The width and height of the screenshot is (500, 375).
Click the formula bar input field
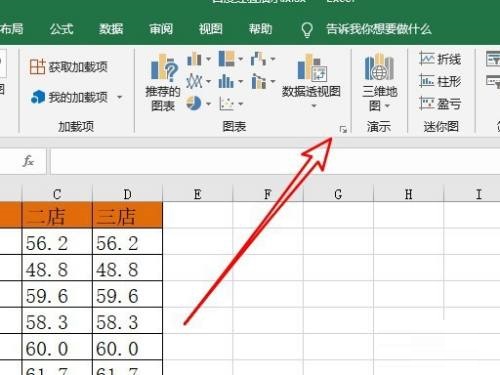click(275, 161)
